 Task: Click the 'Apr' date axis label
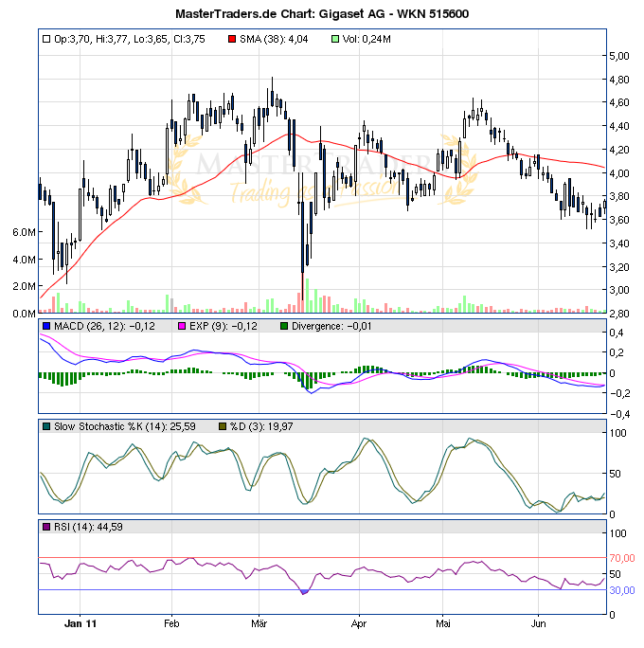[359, 624]
